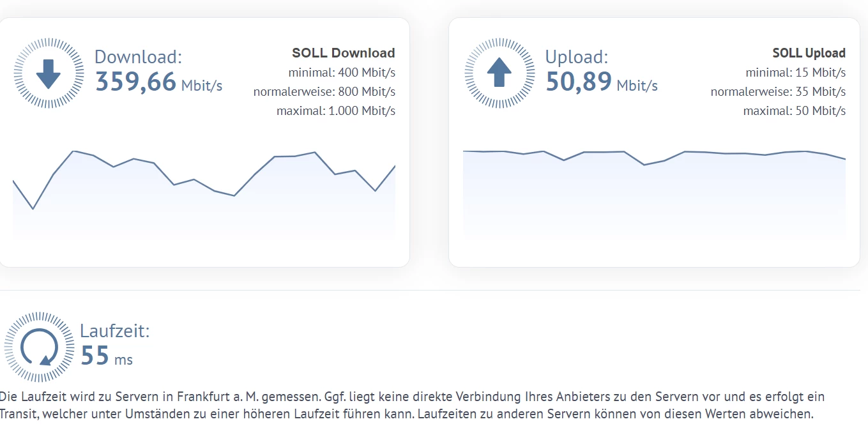This screenshot has width=868, height=433.
Task: Click the minimal: 15 Mbit/s line
Action: [795, 73]
